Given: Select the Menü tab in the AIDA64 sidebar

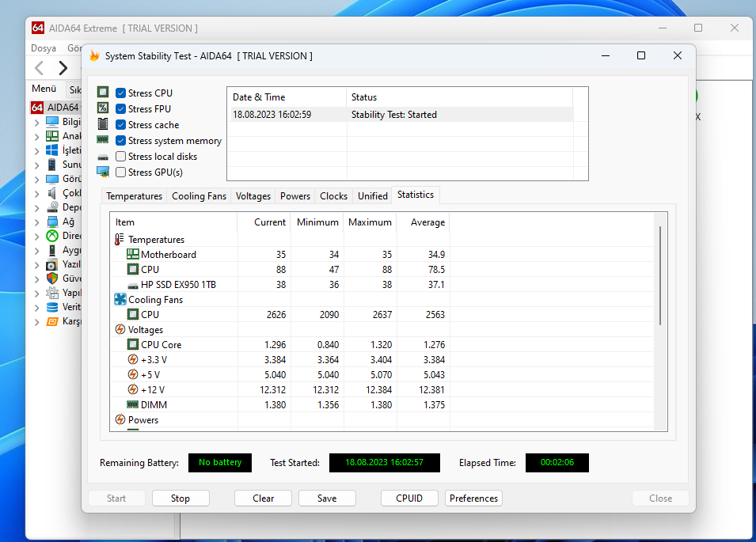Looking at the screenshot, I should pos(44,89).
